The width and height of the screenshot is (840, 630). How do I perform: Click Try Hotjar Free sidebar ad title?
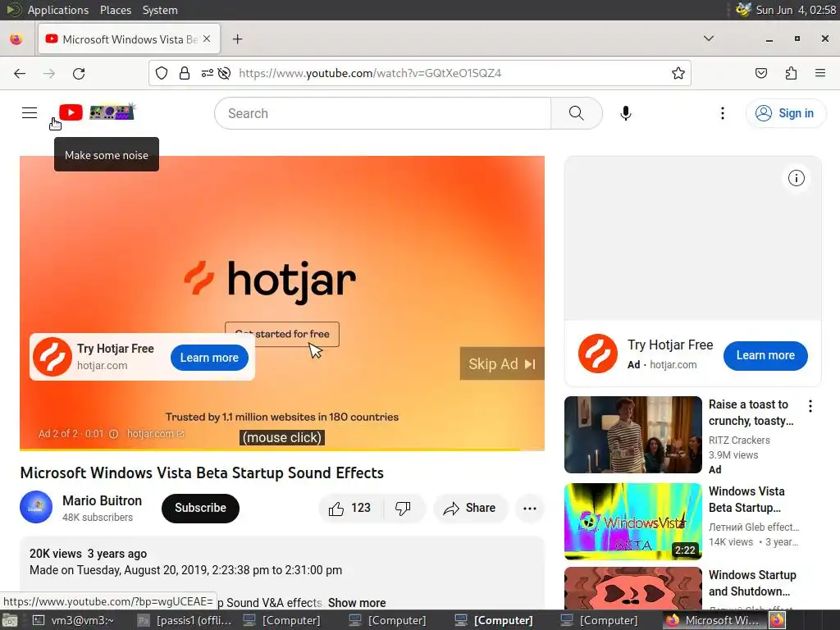[670, 345]
